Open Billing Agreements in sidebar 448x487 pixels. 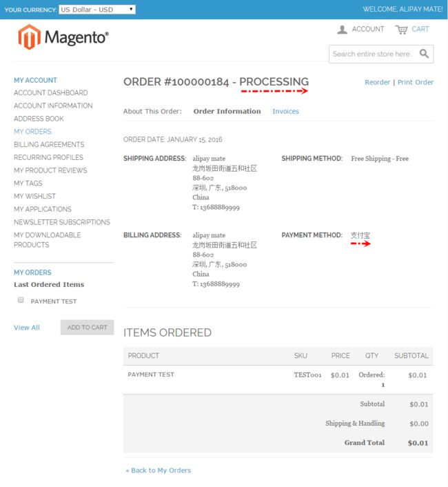point(49,144)
